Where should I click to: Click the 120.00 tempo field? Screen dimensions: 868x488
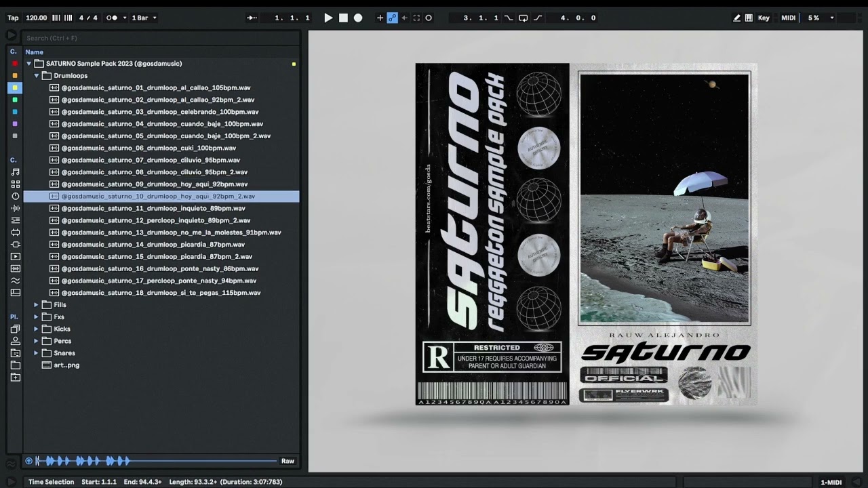37,18
